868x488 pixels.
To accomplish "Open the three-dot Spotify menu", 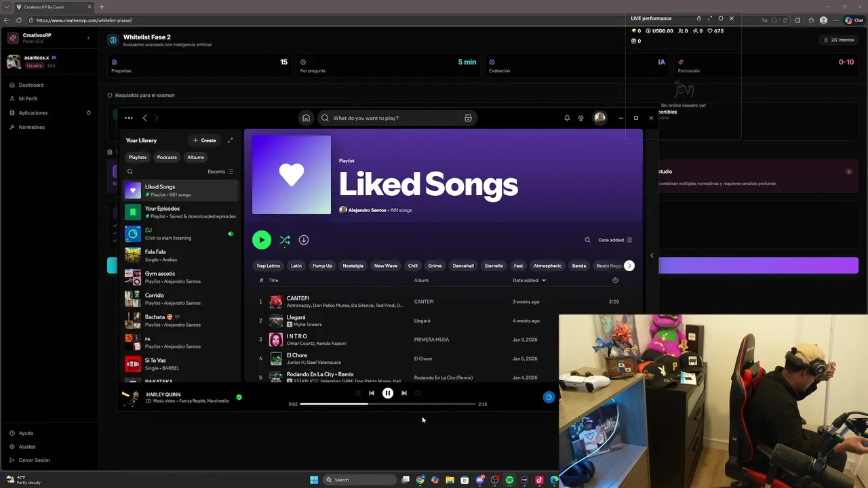I will pyautogui.click(x=128, y=118).
